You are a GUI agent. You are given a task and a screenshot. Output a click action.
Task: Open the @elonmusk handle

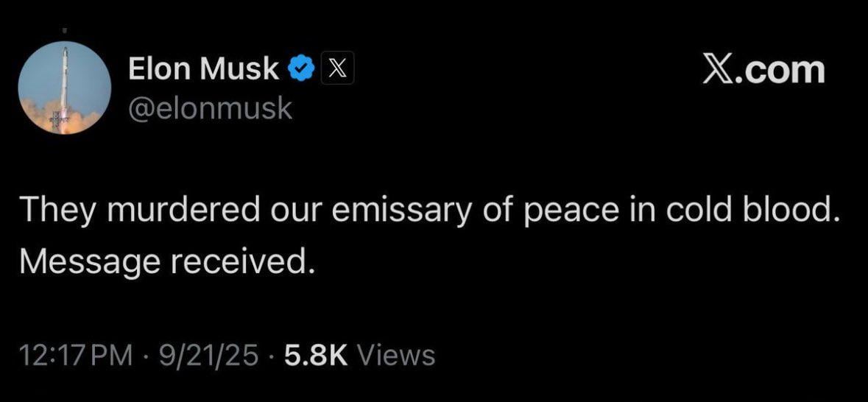[x=210, y=109]
